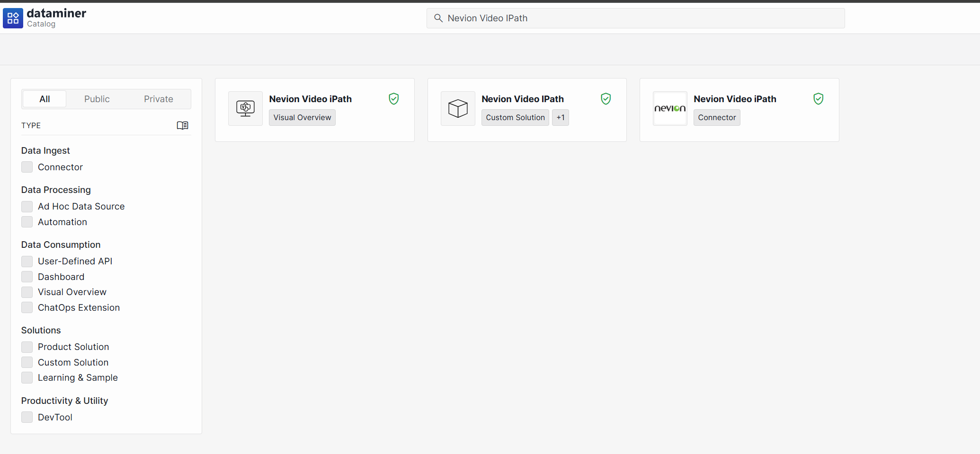
Task: Open Nevion Video iPath Visual Overview title
Action: click(x=310, y=99)
